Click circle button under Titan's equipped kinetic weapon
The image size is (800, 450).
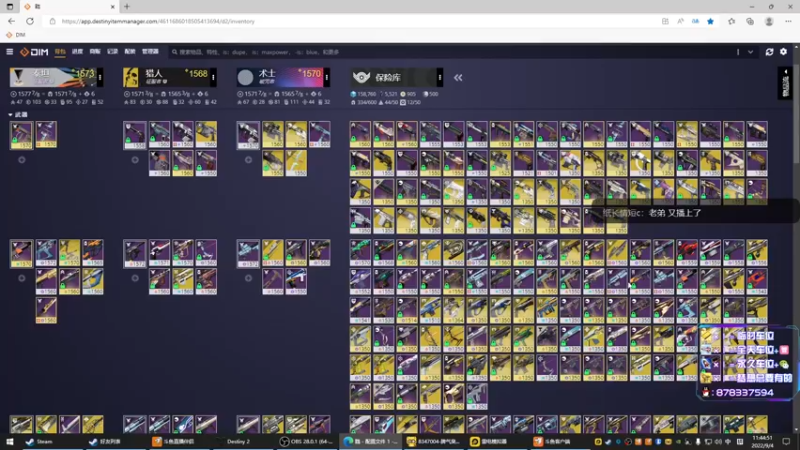click(x=21, y=160)
